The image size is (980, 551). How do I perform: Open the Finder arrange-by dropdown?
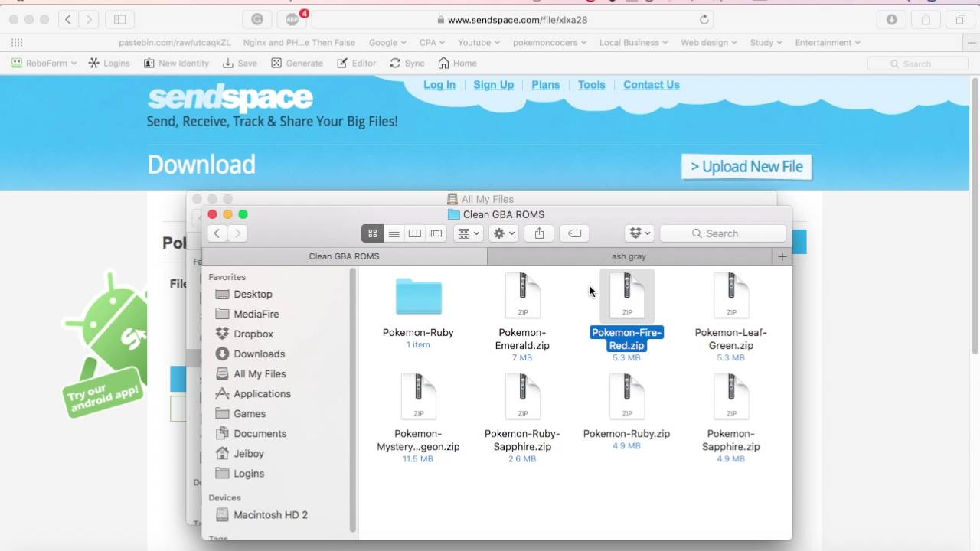468,233
